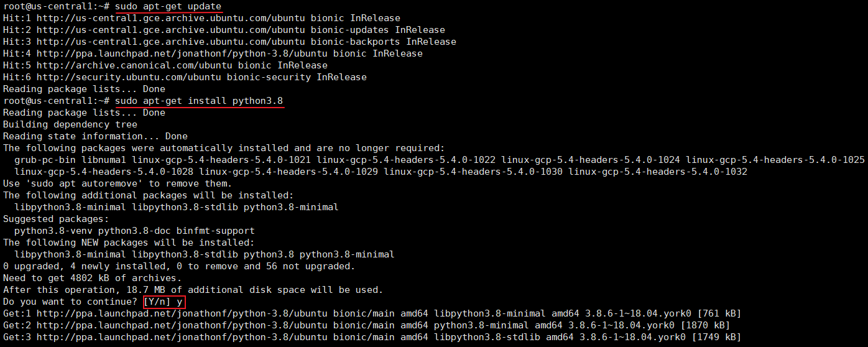Click the bionic-updates InRelease URL on Hit:2
This screenshot has width=868, height=347.
coord(241,30)
